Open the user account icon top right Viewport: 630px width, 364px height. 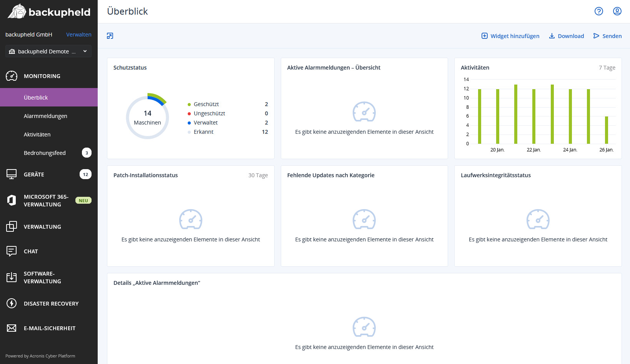(617, 11)
